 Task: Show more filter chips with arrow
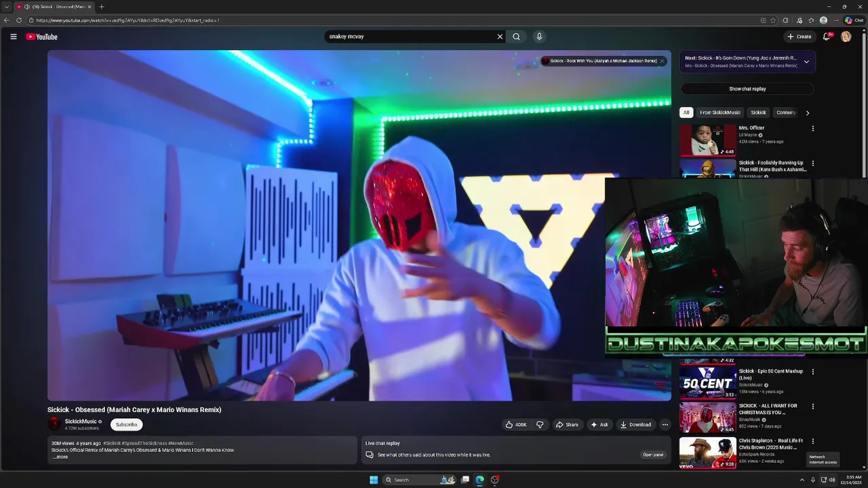pyautogui.click(x=807, y=113)
